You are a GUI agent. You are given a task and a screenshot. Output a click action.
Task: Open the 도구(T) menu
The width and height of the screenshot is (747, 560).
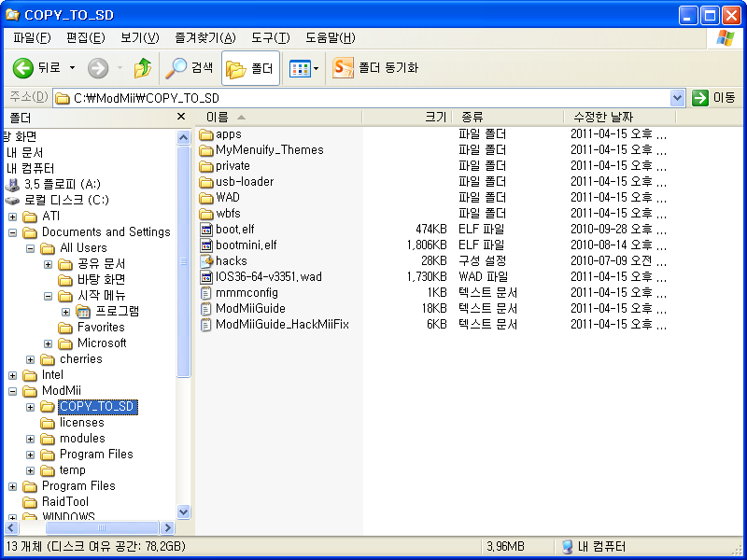click(x=270, y=38)
